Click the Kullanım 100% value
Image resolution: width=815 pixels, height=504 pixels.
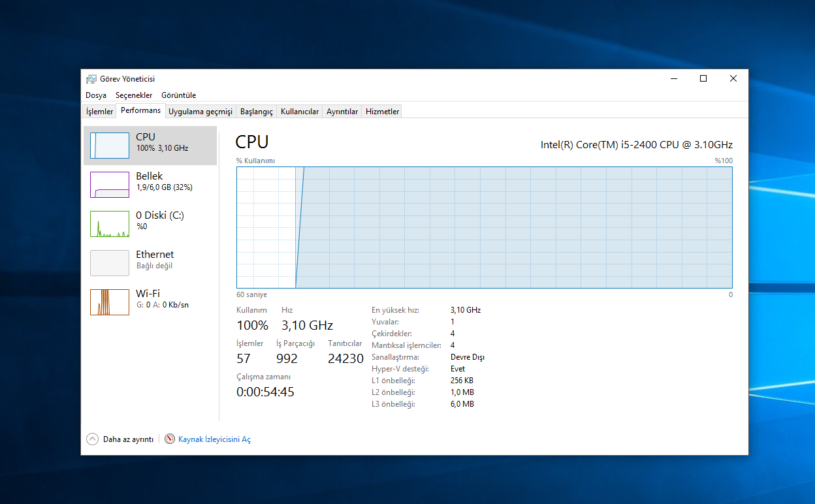(x=252, y=325)
